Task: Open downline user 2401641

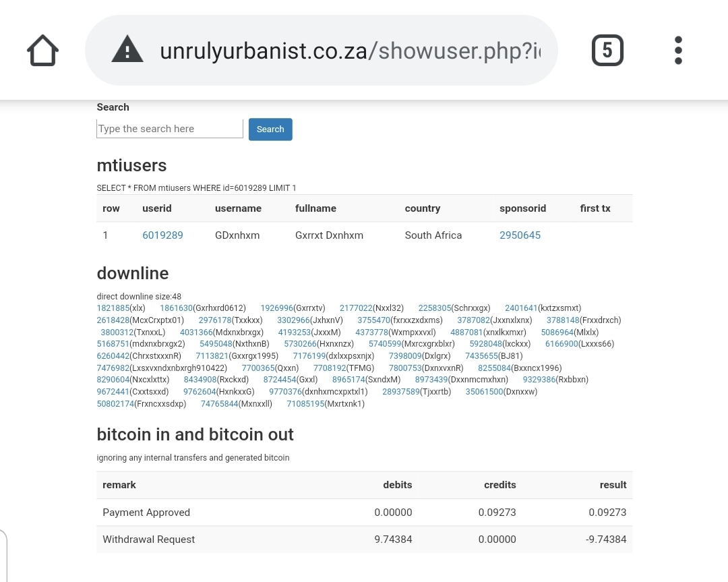Action: 521,308
